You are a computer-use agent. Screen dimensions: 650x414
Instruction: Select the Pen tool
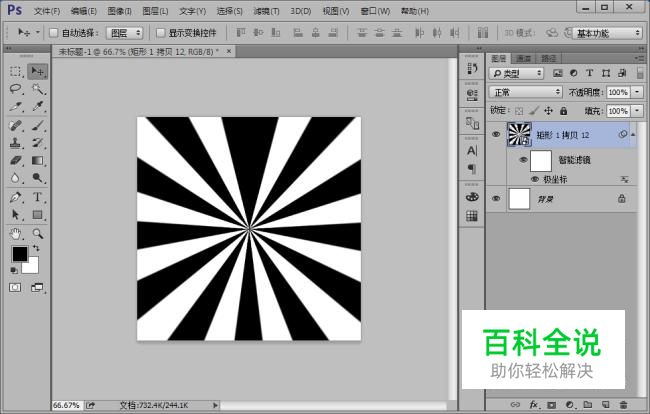click(x=15, y=197)
